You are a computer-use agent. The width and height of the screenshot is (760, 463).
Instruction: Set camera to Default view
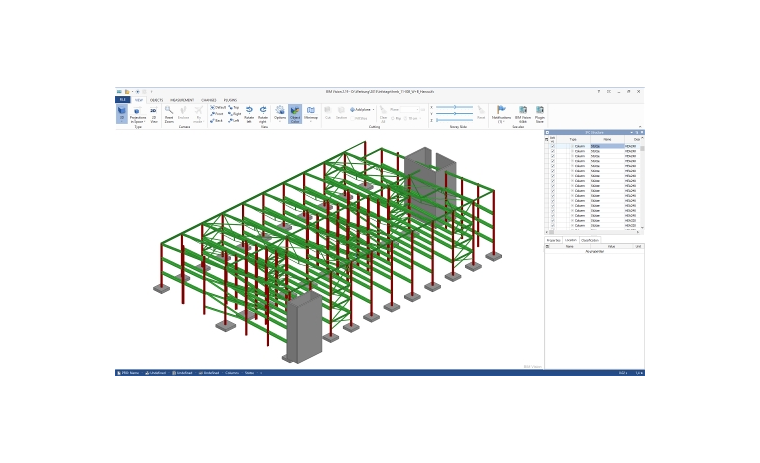(x=218, y=108)
